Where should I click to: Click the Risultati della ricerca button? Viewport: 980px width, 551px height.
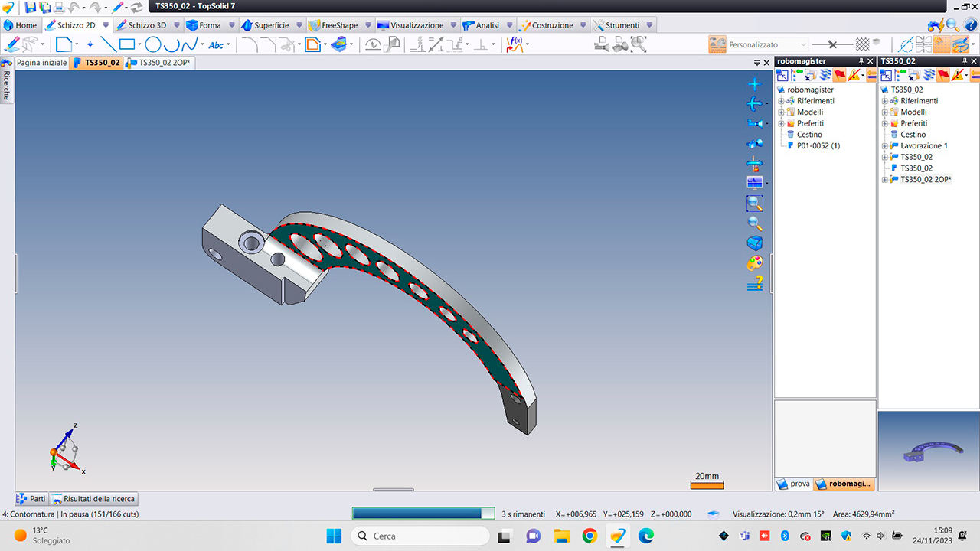(x=95, y=499)
